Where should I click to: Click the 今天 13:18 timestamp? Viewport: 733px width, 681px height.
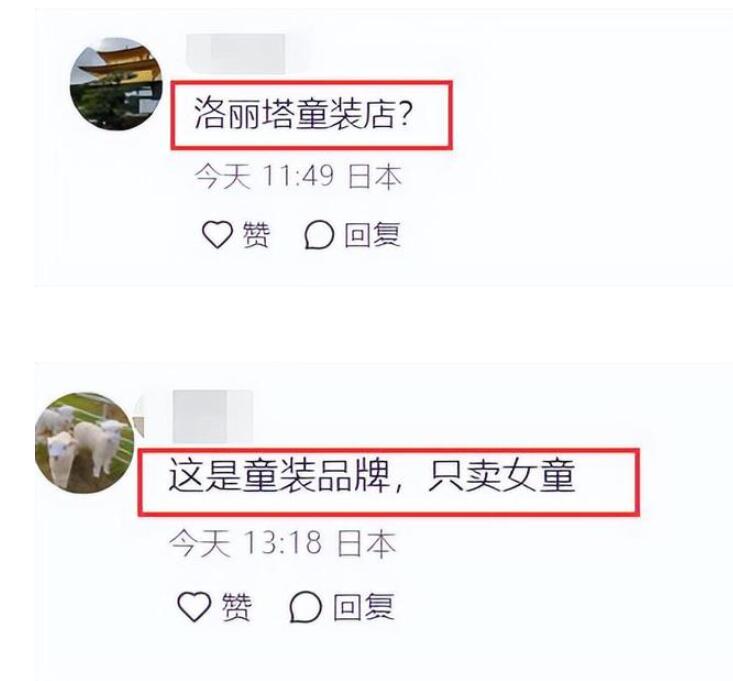coord(245,543)
